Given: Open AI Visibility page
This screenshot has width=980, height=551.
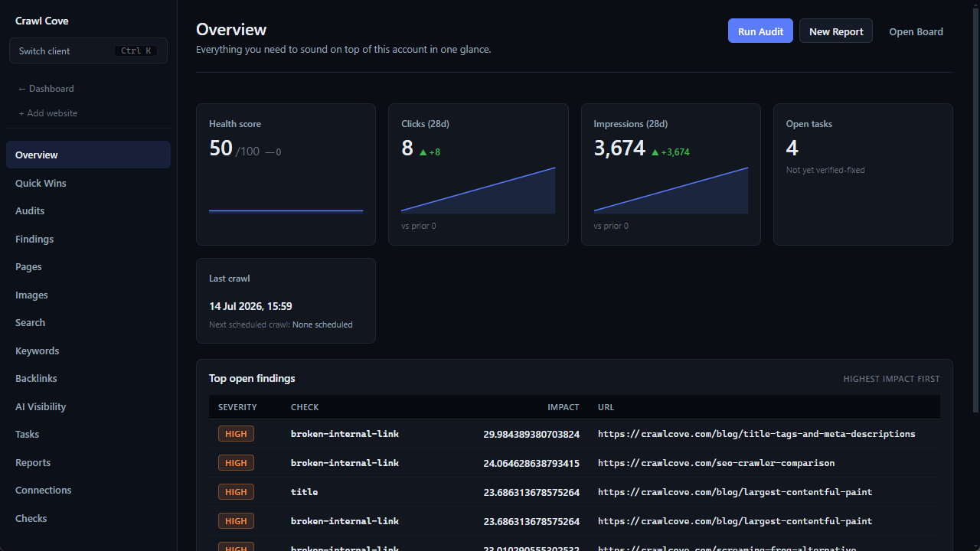Looking at the screenshot, I should [88, 406].
